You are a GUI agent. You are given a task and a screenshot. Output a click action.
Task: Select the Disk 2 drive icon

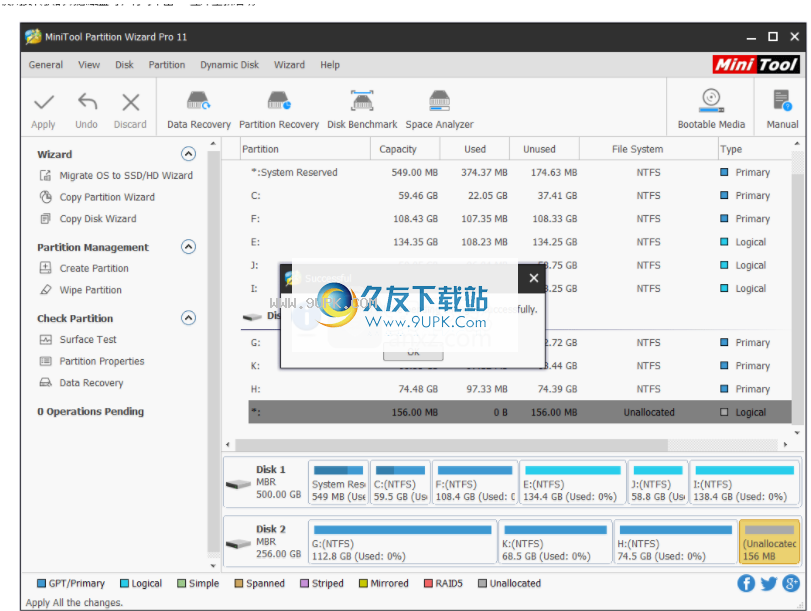coord(238,544)
